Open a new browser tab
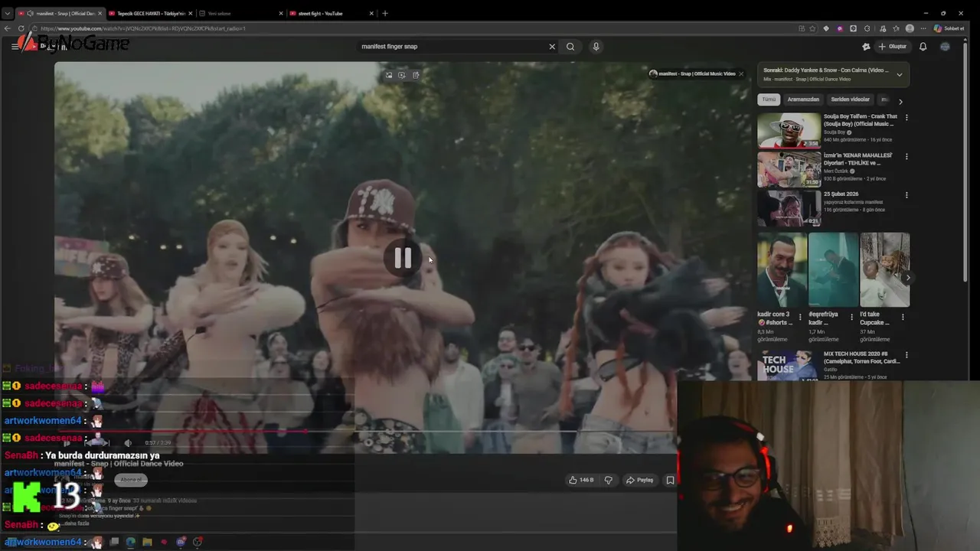 tap(385, 13)
